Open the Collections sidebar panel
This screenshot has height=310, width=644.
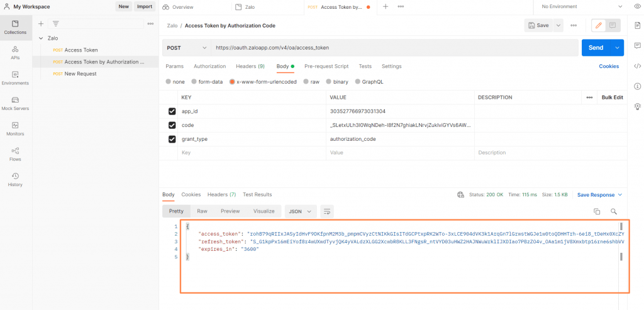[15, 27]
